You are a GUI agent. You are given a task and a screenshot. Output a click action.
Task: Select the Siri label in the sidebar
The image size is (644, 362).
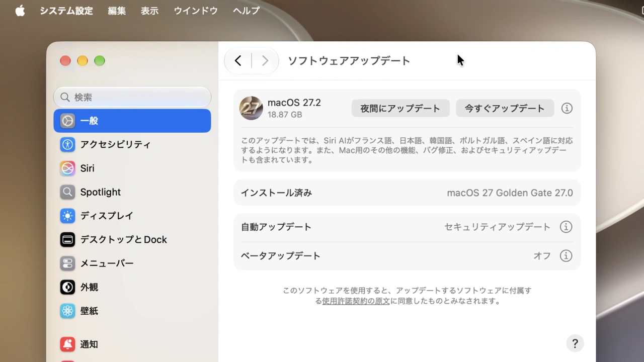tap(88, 168)
